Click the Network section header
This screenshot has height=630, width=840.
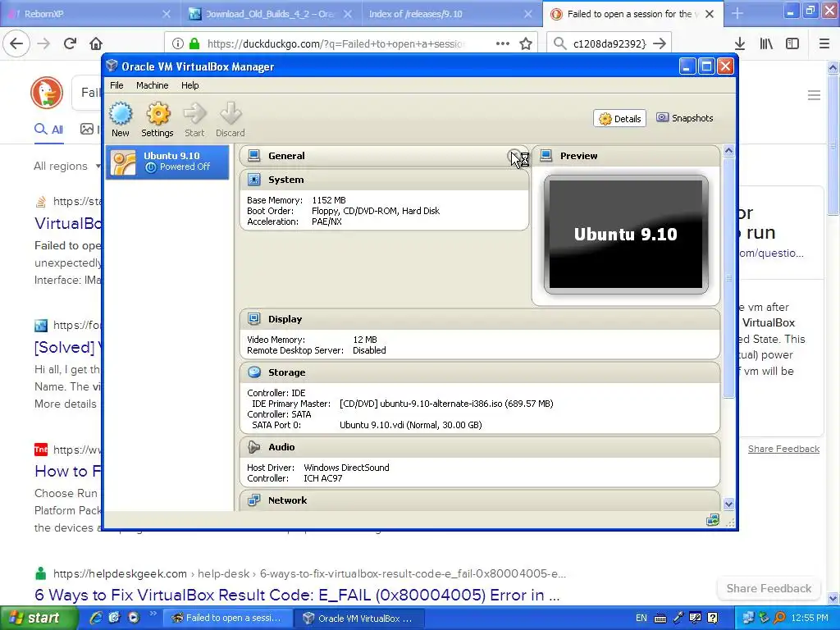479,500
